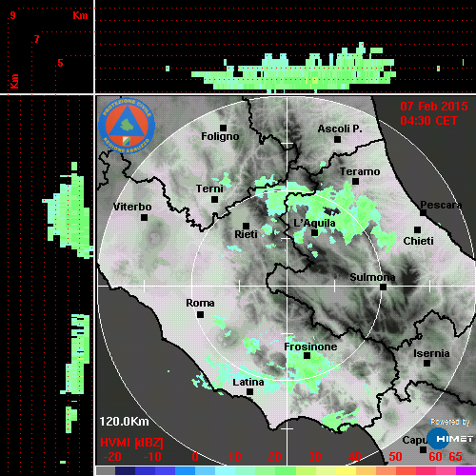
Task: Select the L'Aquila city marker square
Action: tap(314, 233)
